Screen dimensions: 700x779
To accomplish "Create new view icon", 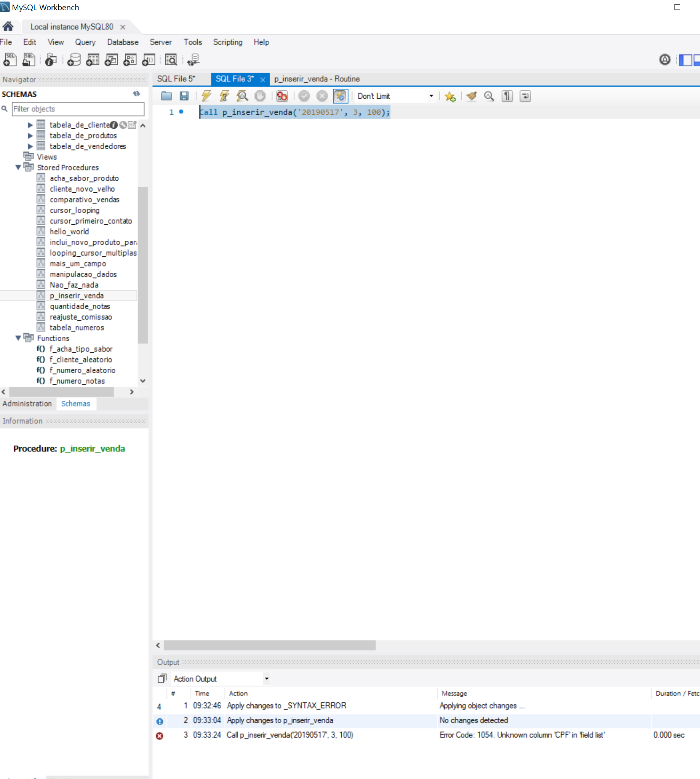I will click(x=111, y=60).
